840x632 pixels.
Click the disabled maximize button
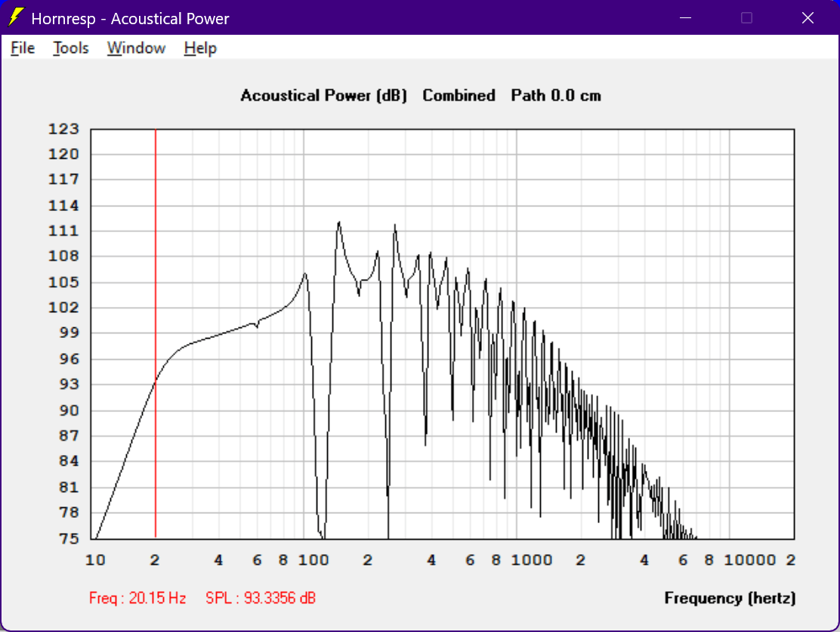coord(746,17)
